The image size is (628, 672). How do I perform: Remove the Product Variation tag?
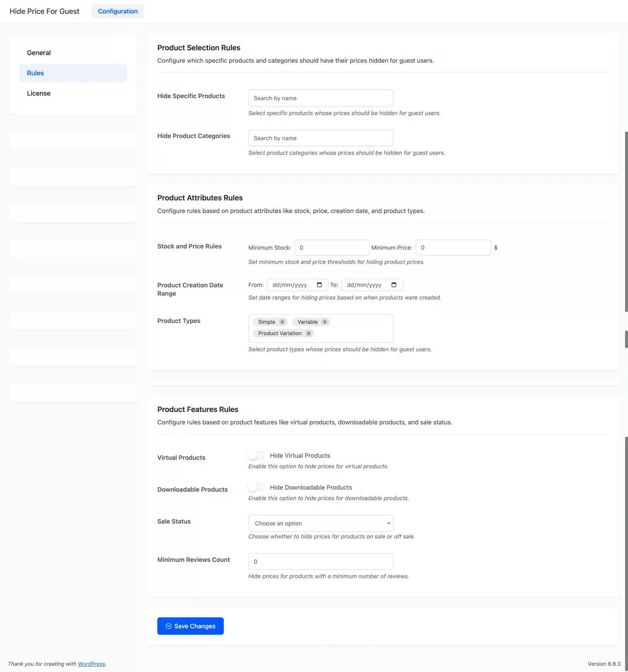point(309,333)
